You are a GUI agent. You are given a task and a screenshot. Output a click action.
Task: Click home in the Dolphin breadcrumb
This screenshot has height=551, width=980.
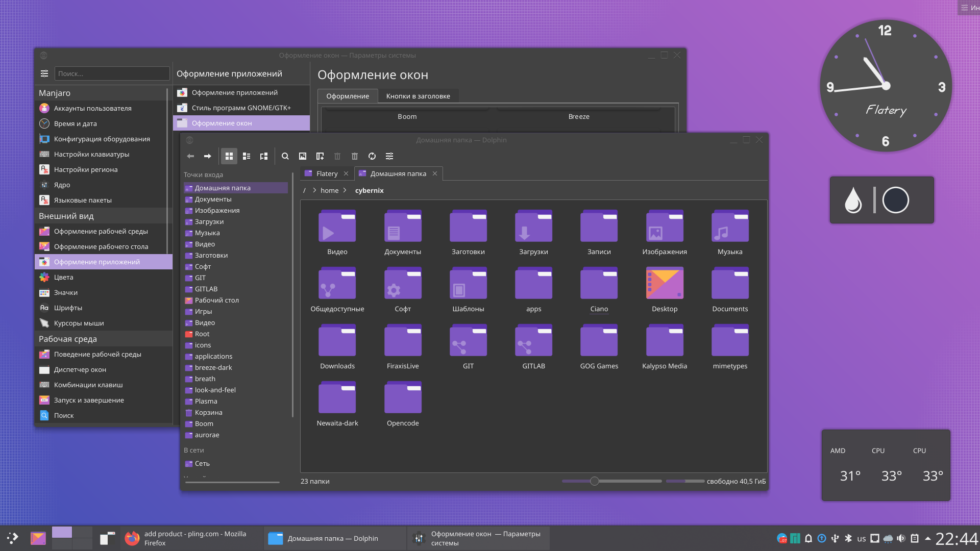329,190
